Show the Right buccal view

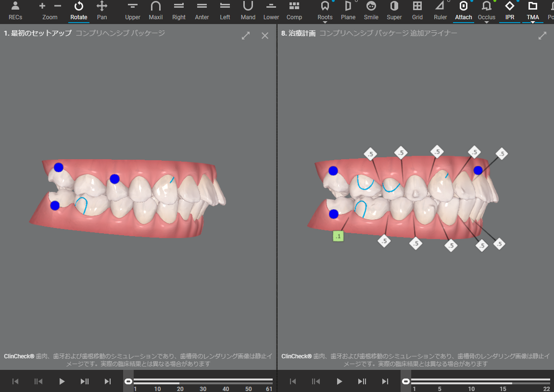tap(179, 11)
